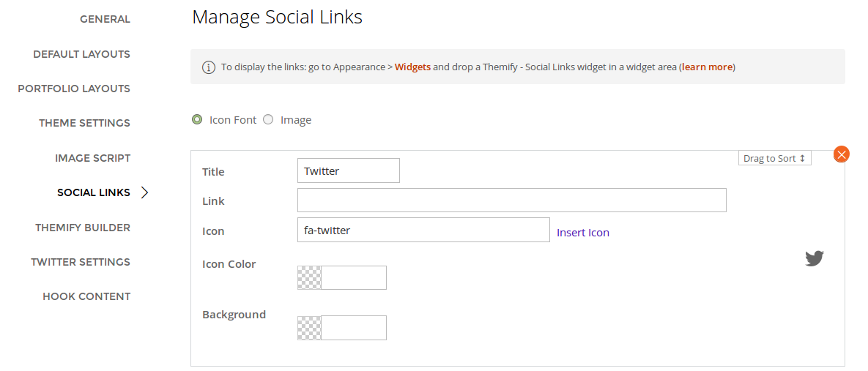The height and width of the screenshot is (371, 868).
Task: Open Twitter Settings tab
Action: point(81,262)
